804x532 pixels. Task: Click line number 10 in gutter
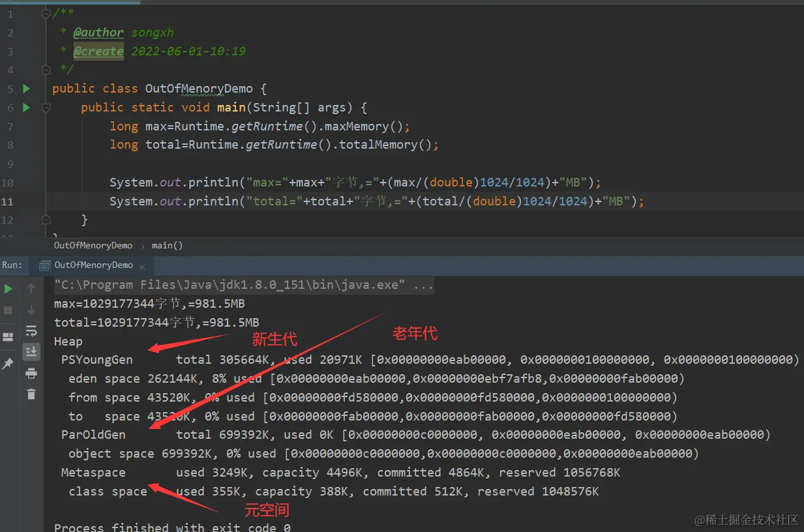tap(7, 183)
